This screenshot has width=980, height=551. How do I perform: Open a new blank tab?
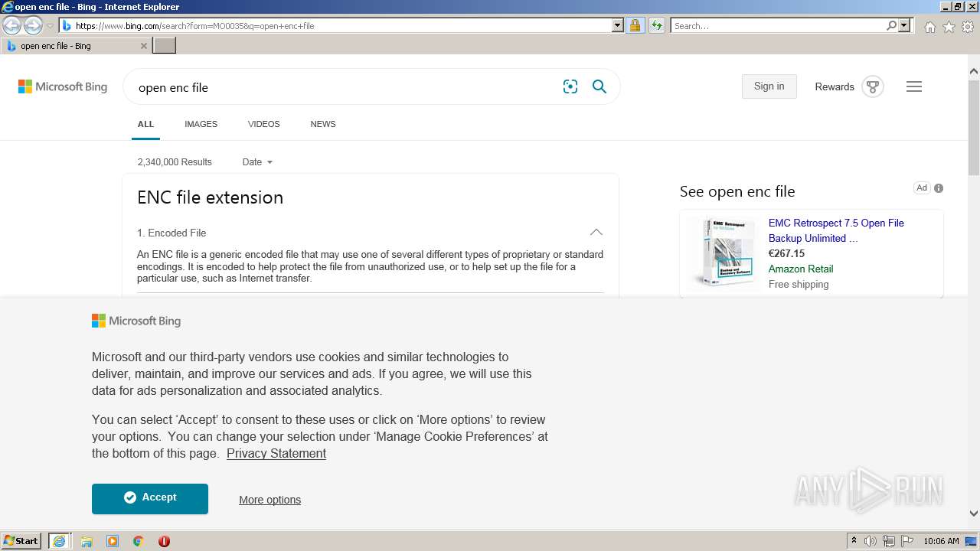[x=165, y=46]
